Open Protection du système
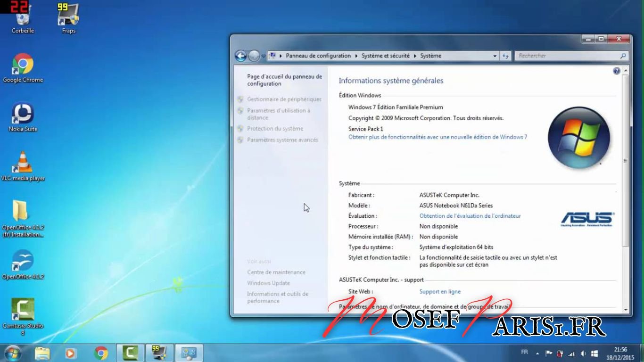 click(x=275, y=129)
